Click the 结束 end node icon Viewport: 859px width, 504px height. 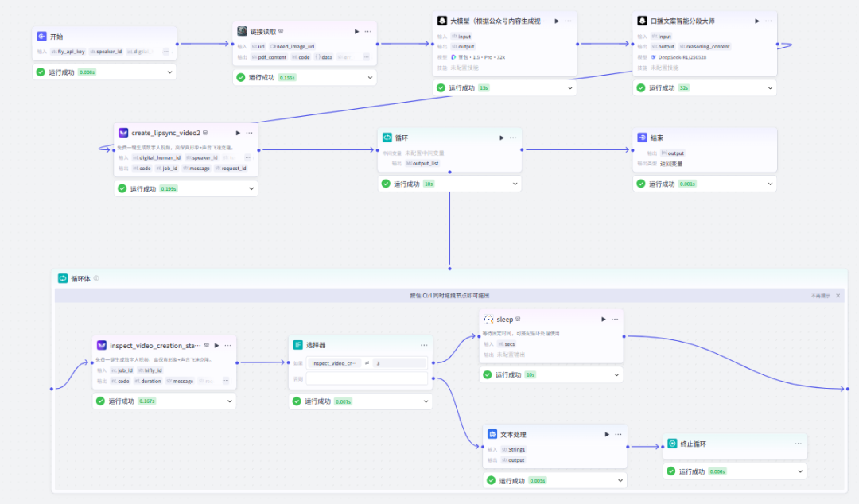point(643,138)
